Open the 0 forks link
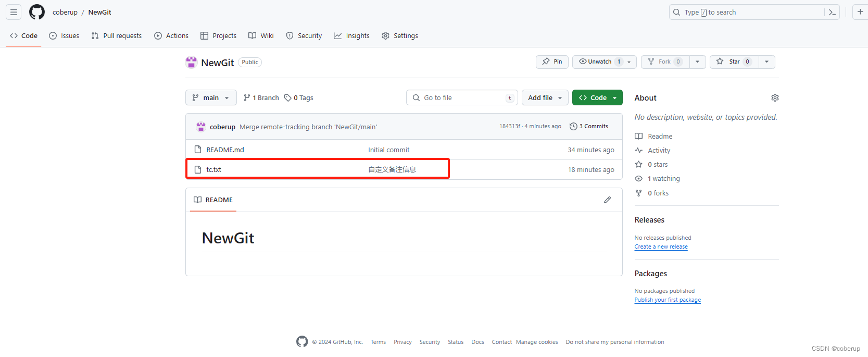Screen dimensions: 868x357 [x=651, y=193]
